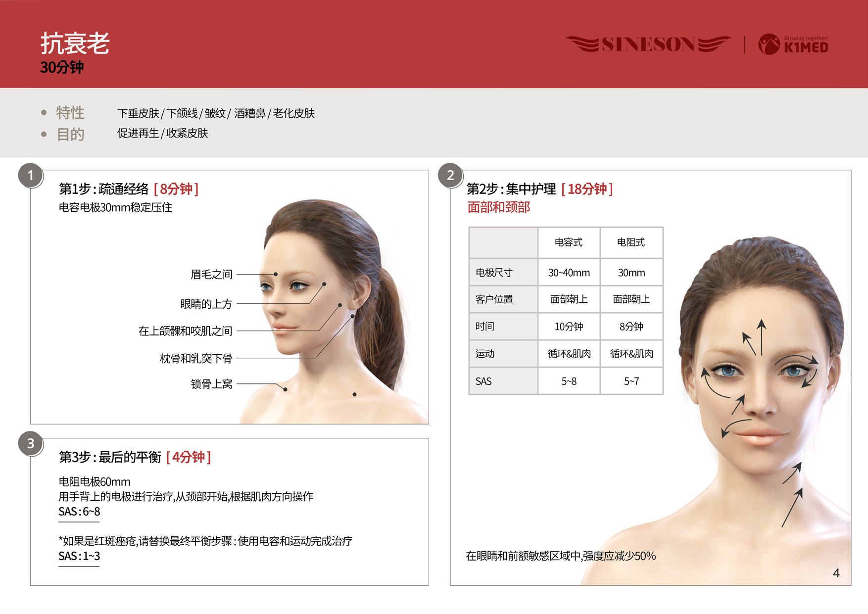Click the bullet dot beside 目的

tap(44, 134)
